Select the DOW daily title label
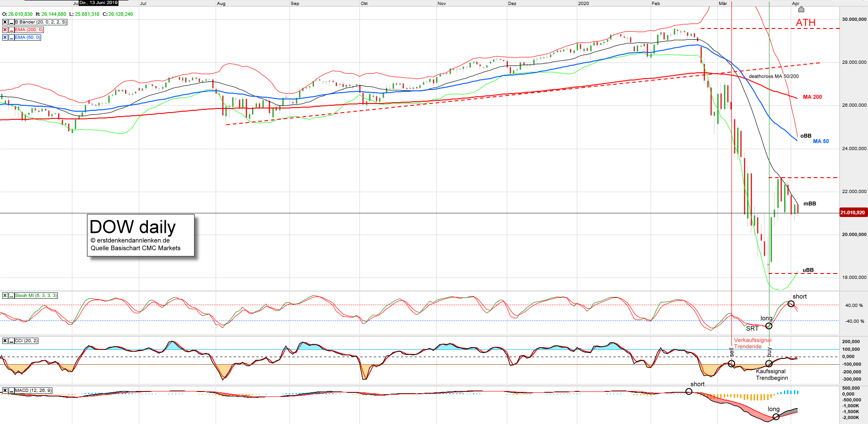Viewport: 868px width, 424px height. [132, 227]
